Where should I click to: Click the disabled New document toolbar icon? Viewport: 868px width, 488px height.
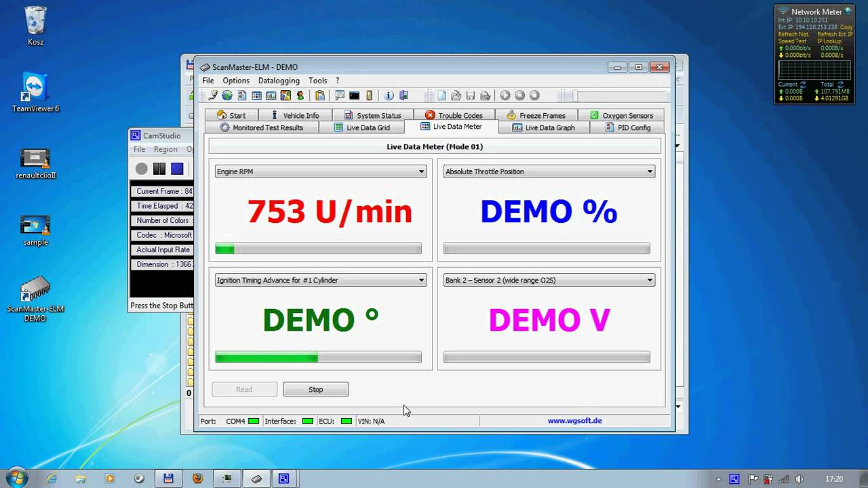(441, 96)
